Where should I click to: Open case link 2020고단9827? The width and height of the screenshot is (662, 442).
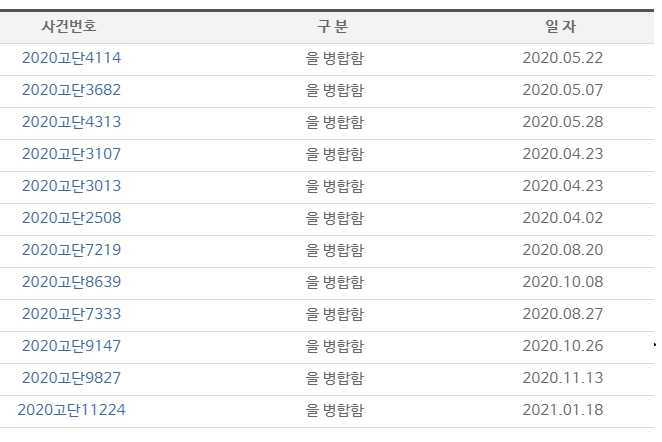pyautogui.click(x=71, y=378)
